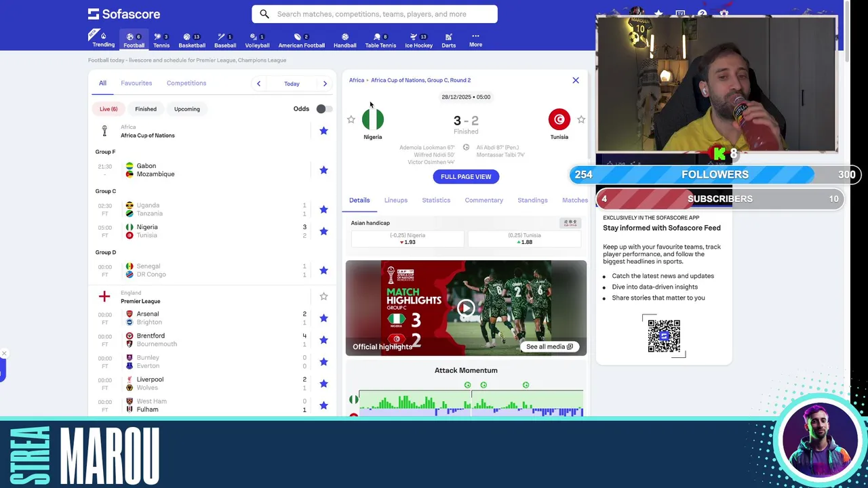Select the Handball sport icon
The height and width of the screenshot is (488, 868).
(x=344, y=41)
